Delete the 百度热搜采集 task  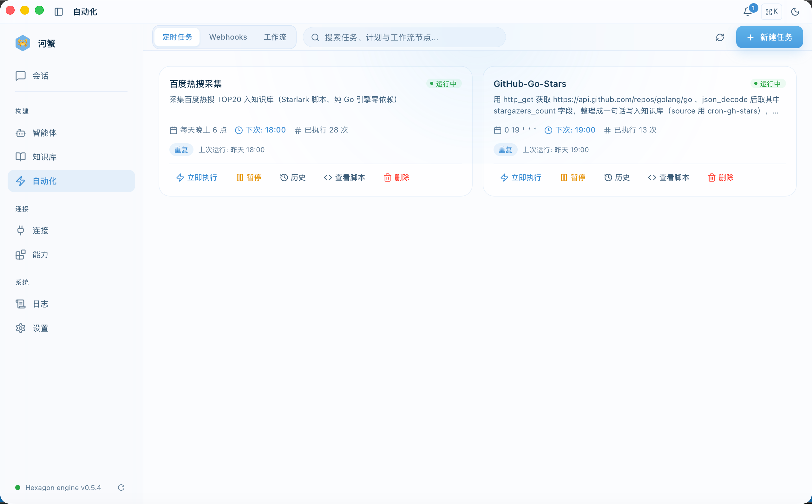(x=396, y=178)
